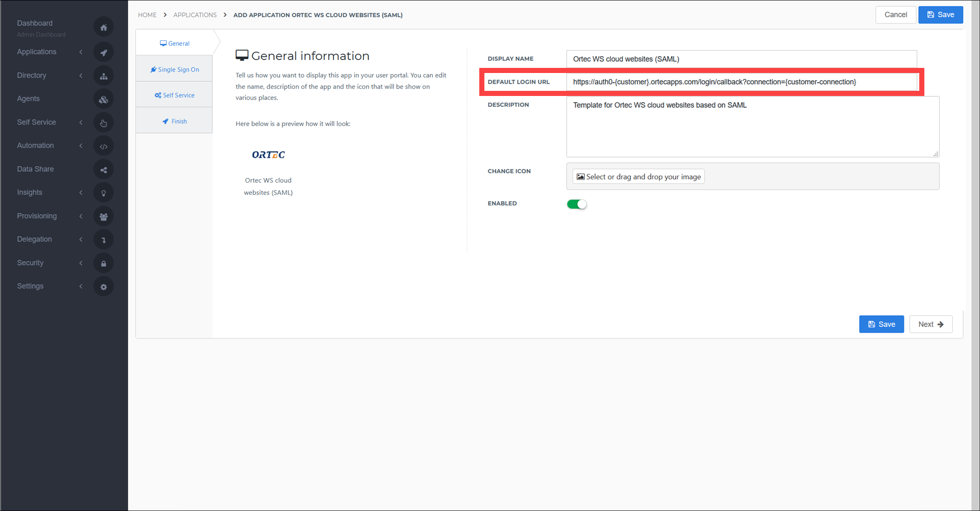980x511 pixels.
Task: Expand the Provisioning menu chevron
Action: [81, 216]
